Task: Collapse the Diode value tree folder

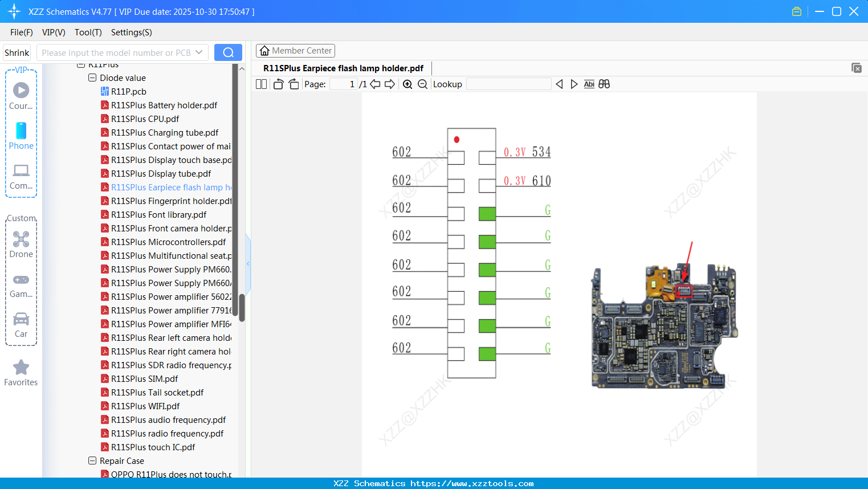Action: coord(92,78)
